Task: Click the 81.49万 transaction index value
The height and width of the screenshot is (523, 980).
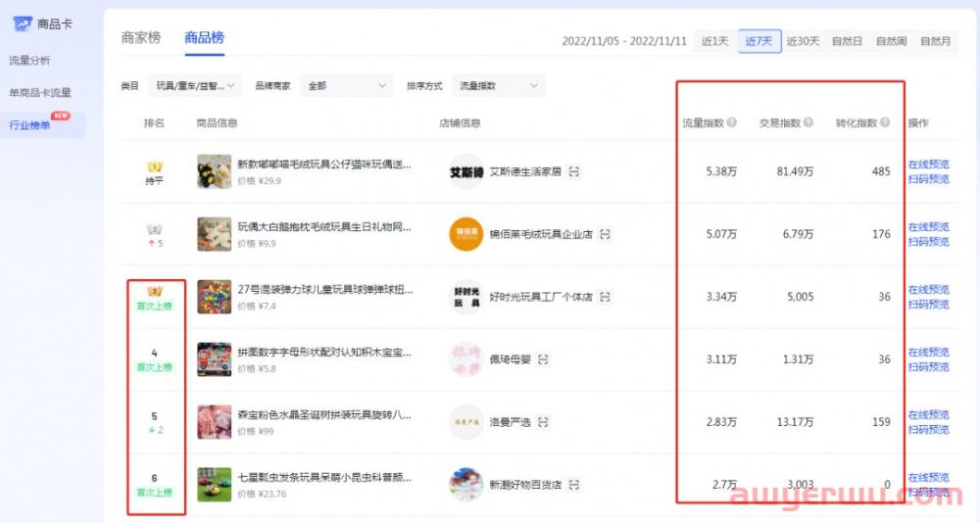Action: click(x=795, y=171)
